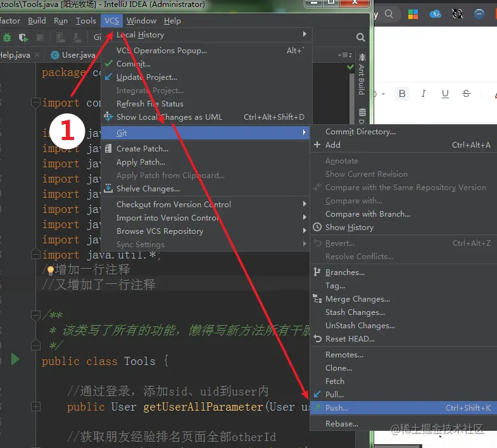Click the IDE search magnifier icon
Screen dimensions: 497x448
click(x=361, y=37)
